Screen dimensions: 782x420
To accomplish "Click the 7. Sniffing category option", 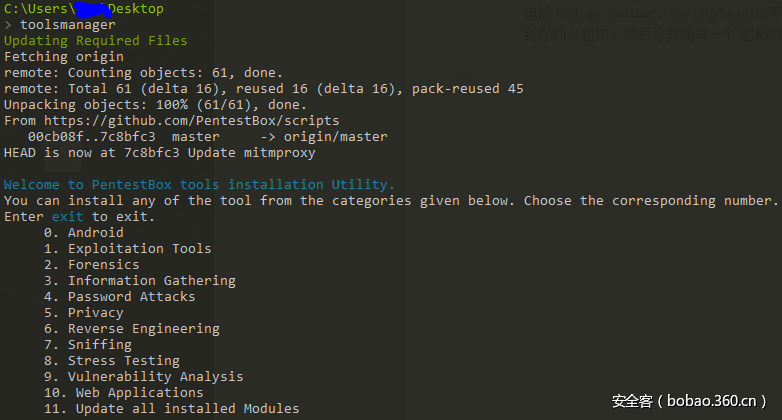I will (88, 345).
